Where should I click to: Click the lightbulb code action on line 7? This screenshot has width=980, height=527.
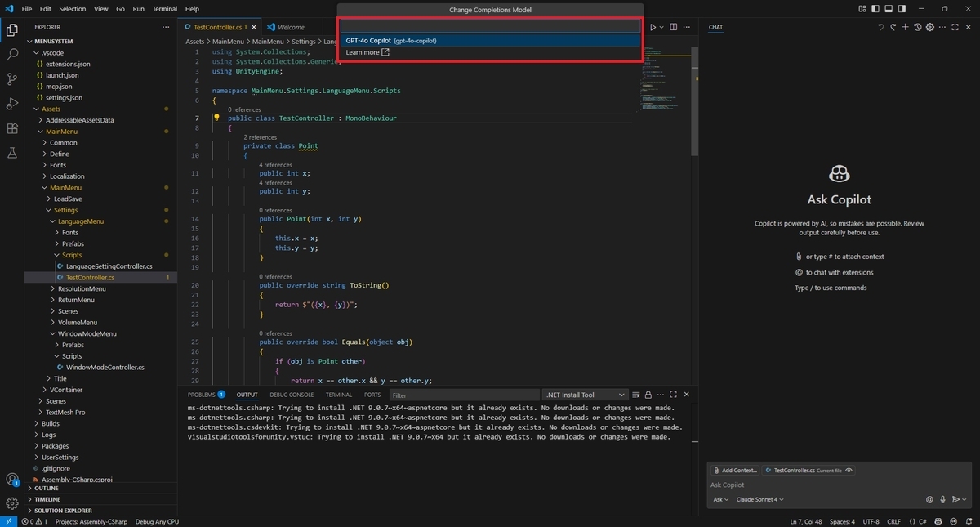click(x=217, y=118)
